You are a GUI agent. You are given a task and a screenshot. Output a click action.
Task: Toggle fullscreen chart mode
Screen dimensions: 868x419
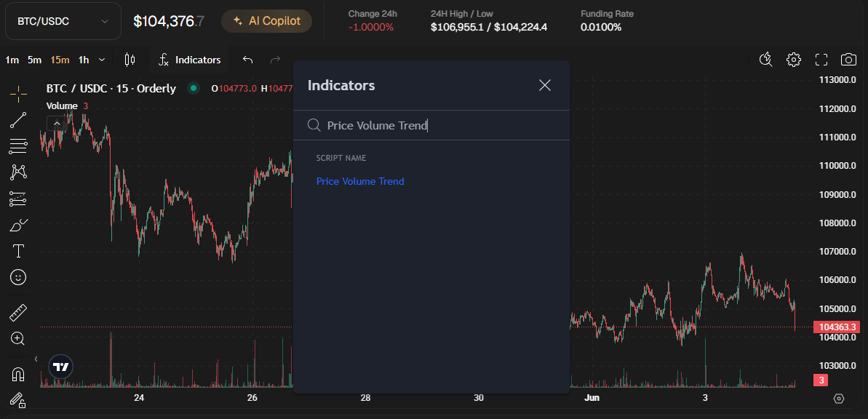tap(821, 60)
